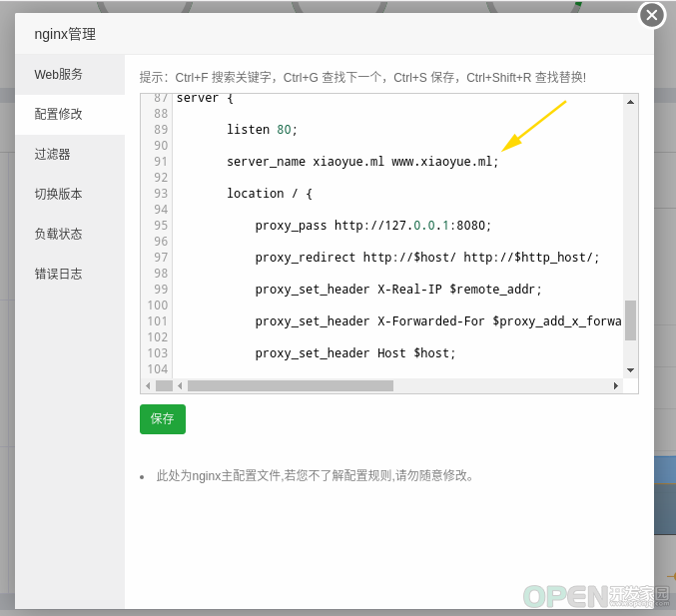
Task: Click the second left arrow beside horizontal scrollbar
Action: (x=180, y=385)
